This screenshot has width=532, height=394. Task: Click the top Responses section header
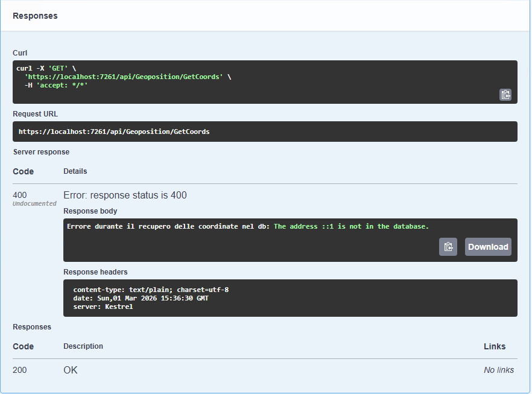(x=35, y=16)
